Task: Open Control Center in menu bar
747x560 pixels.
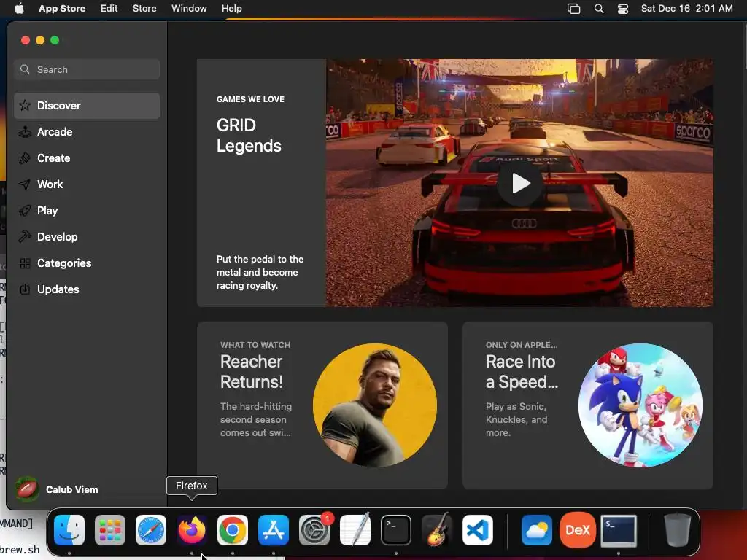Action: click(623, 9)
